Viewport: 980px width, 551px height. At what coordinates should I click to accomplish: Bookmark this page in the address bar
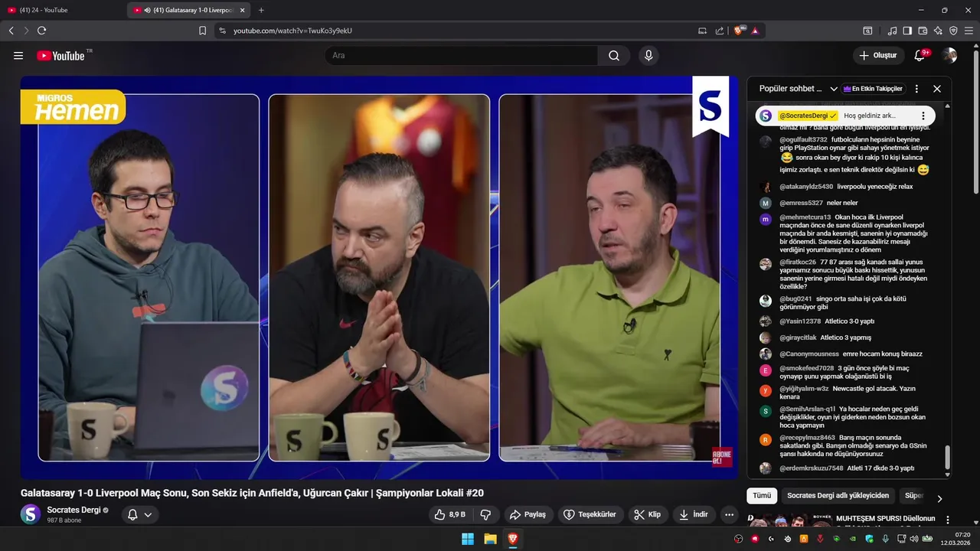pos(202,31)
